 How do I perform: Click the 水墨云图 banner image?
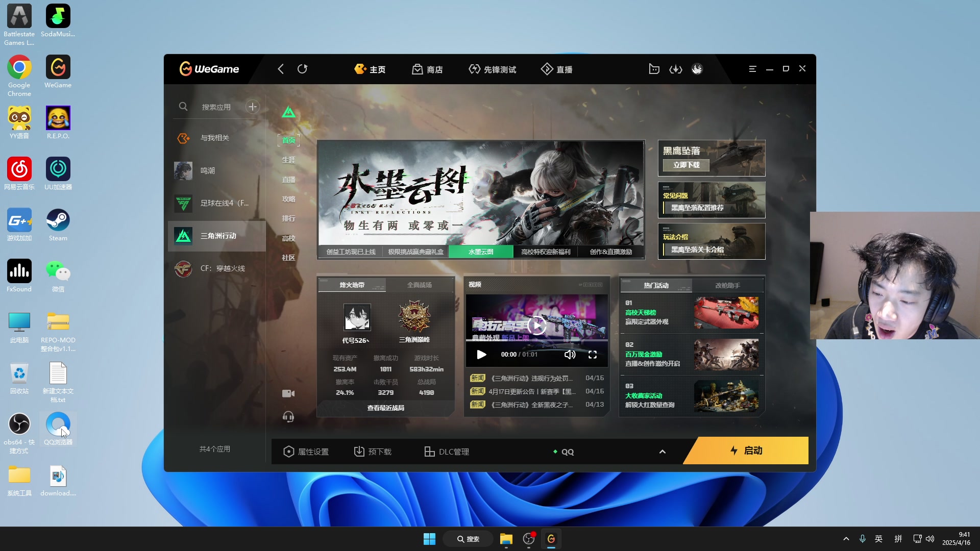[x=480, y=193]
